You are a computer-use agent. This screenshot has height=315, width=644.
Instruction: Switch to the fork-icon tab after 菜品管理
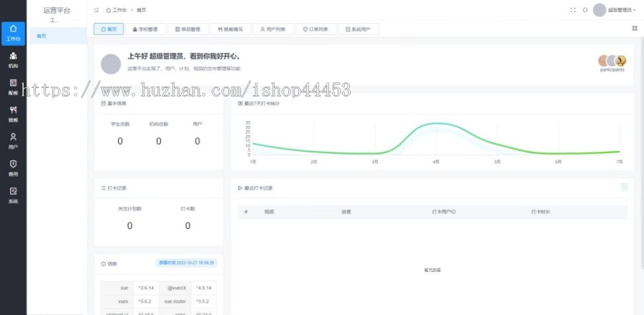point(230,29)
